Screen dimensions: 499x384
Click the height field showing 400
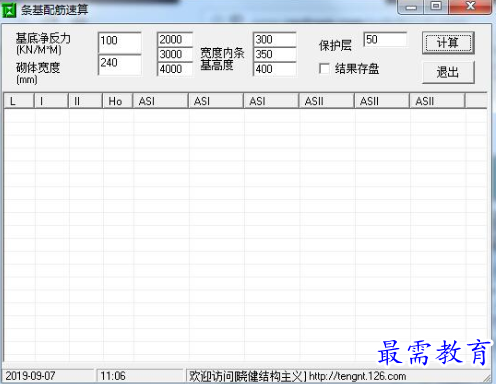[x=275, y=69]
